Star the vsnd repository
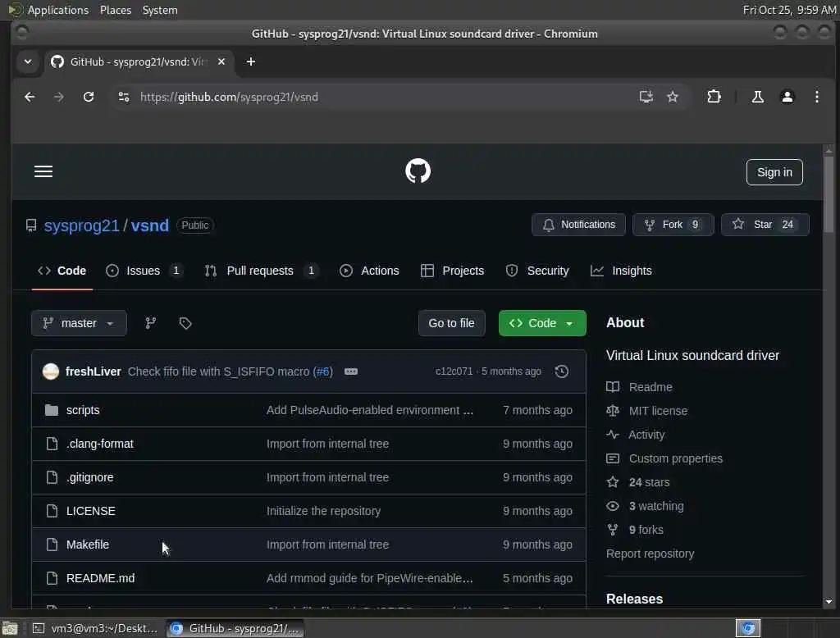 pos(765,225)
